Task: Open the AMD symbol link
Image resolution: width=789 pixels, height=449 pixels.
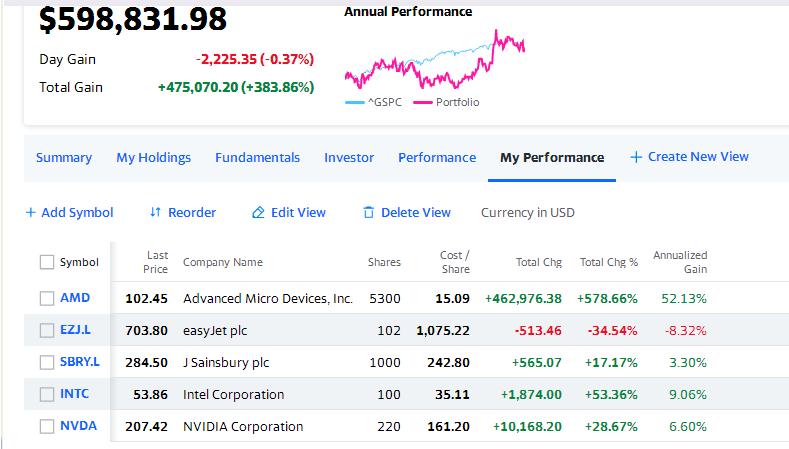Action: click(x=75, y=297)
